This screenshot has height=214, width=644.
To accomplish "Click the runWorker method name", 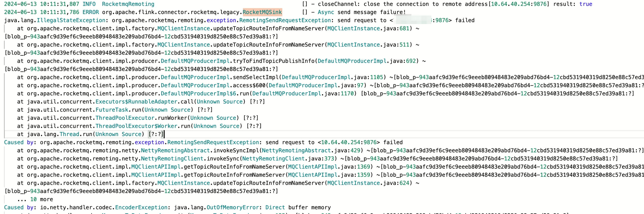I will pyautogui.click(x=172, y=118).
